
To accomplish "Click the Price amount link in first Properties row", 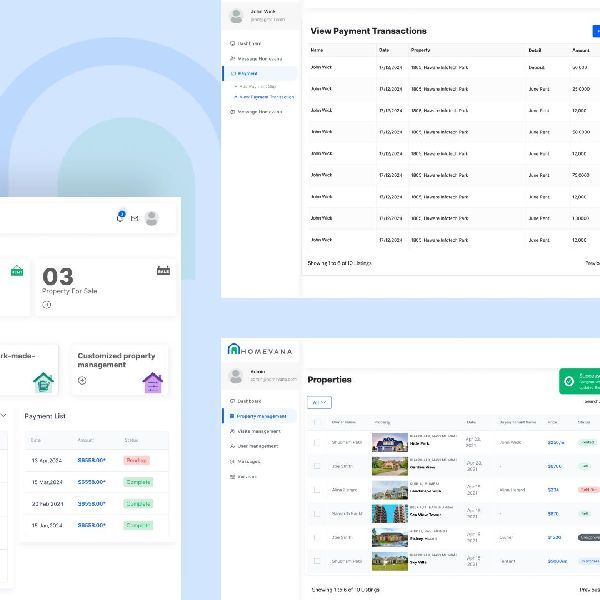I will click(555, 442).
